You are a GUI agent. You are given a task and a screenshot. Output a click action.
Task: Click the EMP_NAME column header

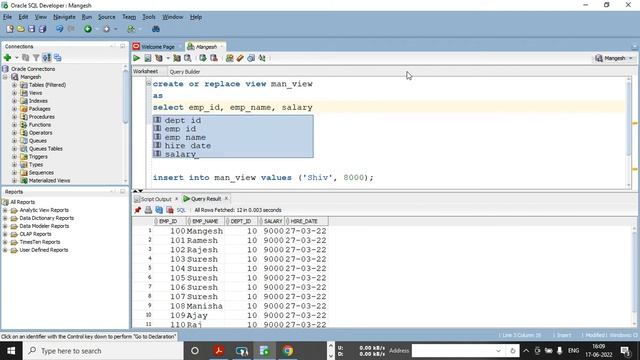(205, 221)
